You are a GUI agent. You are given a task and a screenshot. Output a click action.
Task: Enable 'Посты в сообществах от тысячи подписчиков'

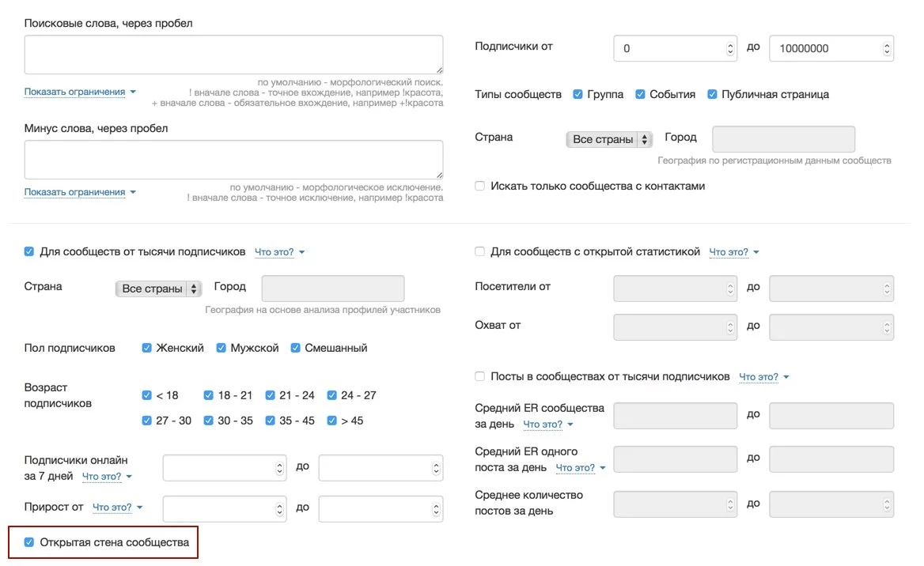[479, 376]
